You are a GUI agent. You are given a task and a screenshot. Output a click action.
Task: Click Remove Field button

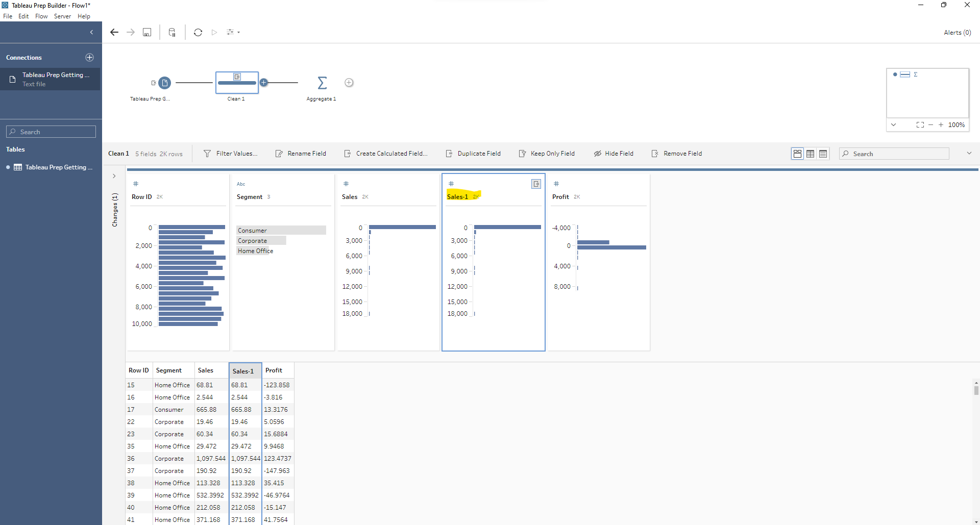pyautogui.click(x=677, y=154)
